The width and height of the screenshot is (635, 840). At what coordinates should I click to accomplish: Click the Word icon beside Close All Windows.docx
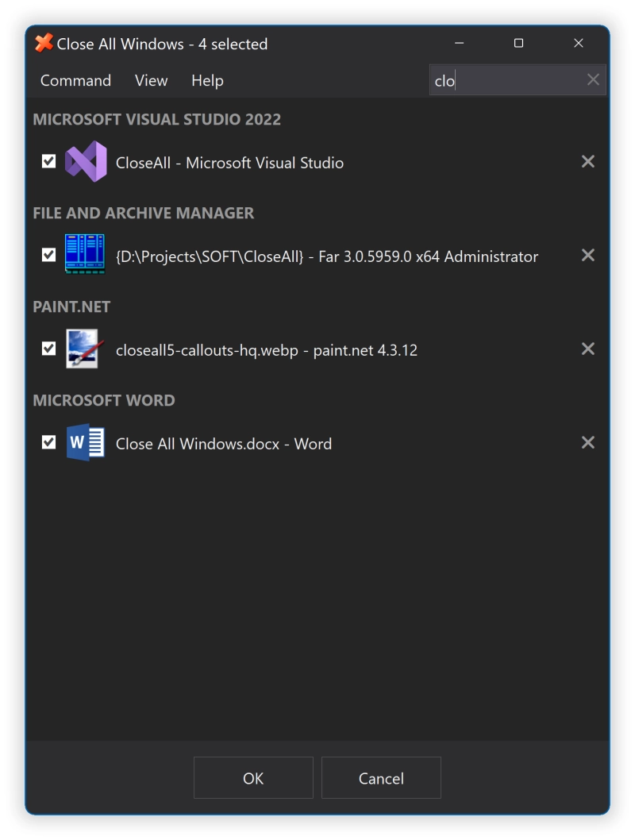coord(85,442)
